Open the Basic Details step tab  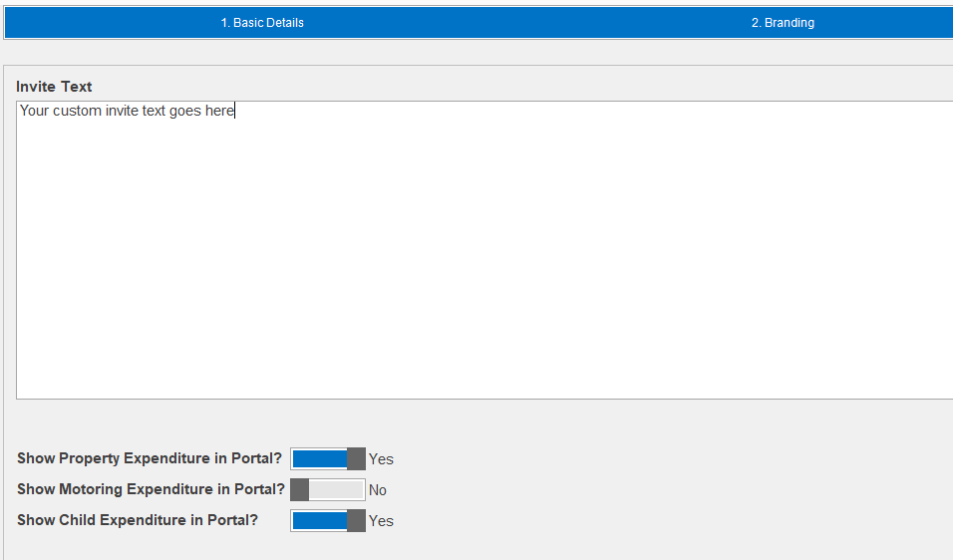coord(262,22)
